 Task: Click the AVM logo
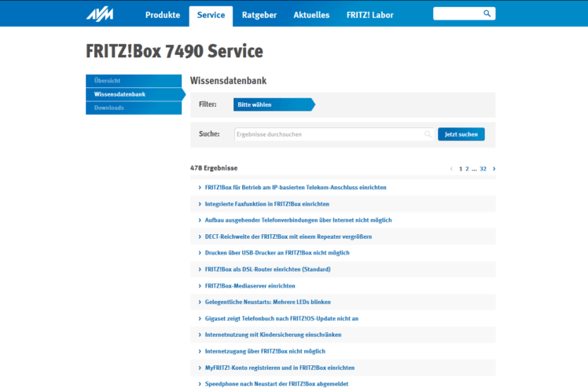pyautogui.click(x=100, y=14)
